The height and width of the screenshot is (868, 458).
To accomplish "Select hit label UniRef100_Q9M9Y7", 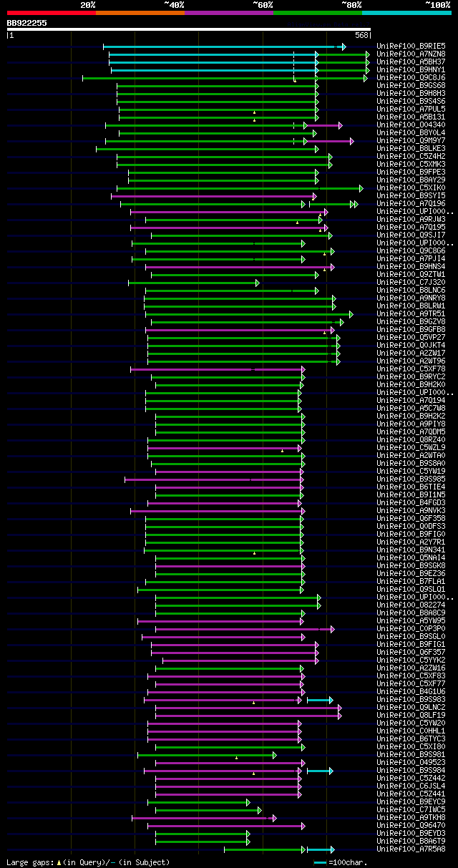I will coord(411,141).
